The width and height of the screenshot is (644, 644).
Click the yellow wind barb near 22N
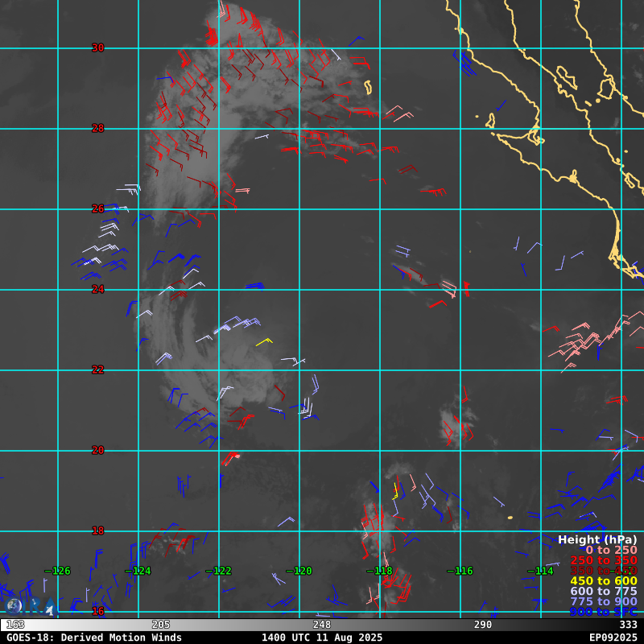point(264,342)
